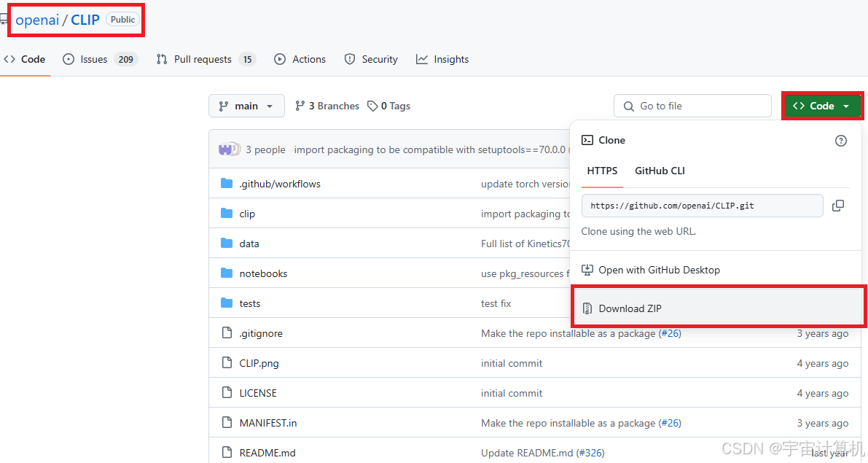Click the Clone terminal icon
The image size is (868, 463).
[587, 140]
